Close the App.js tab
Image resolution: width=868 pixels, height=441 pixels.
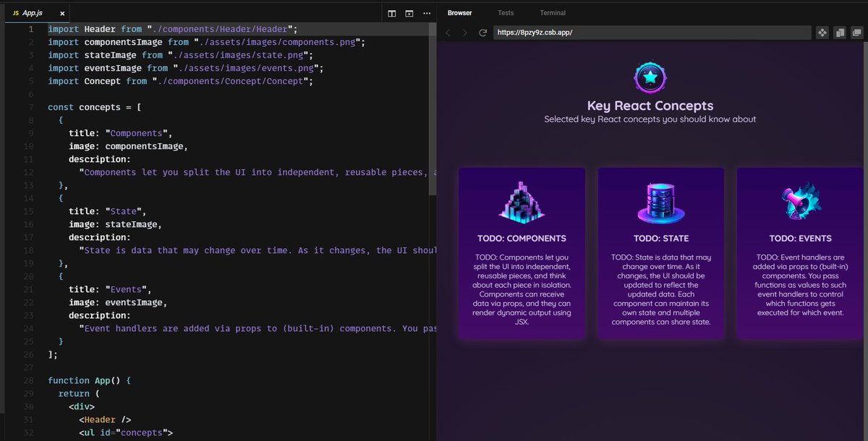click(x=61, y=12)
